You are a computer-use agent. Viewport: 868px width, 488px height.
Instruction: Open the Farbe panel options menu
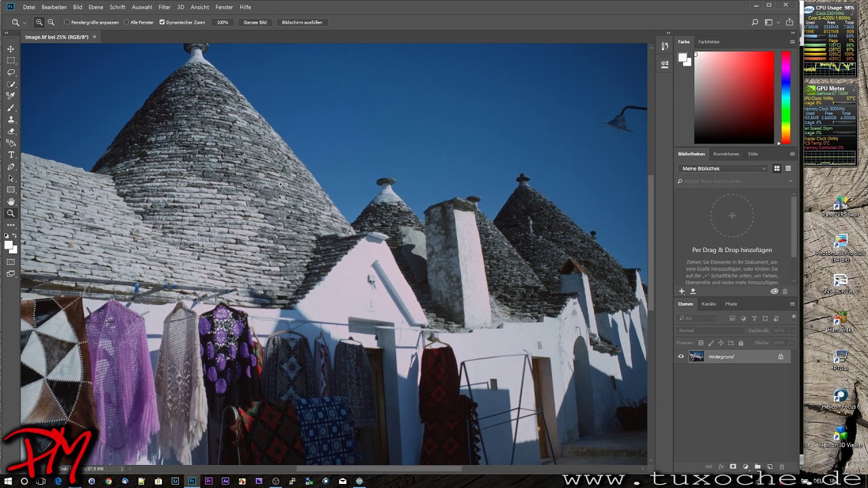(x=792, y=42)
